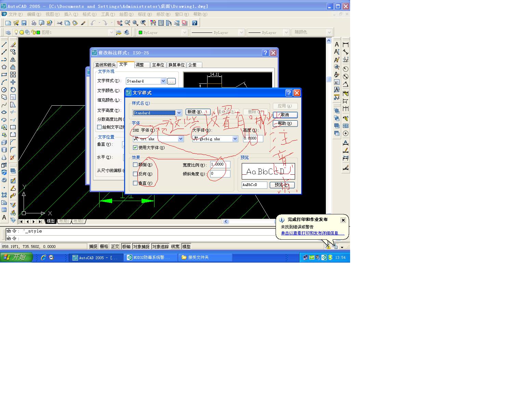This screenshot has height=399, width=532.
Task: Open the SHX 字体 txt.shx dropdown
Action: (x=181, y=139)
